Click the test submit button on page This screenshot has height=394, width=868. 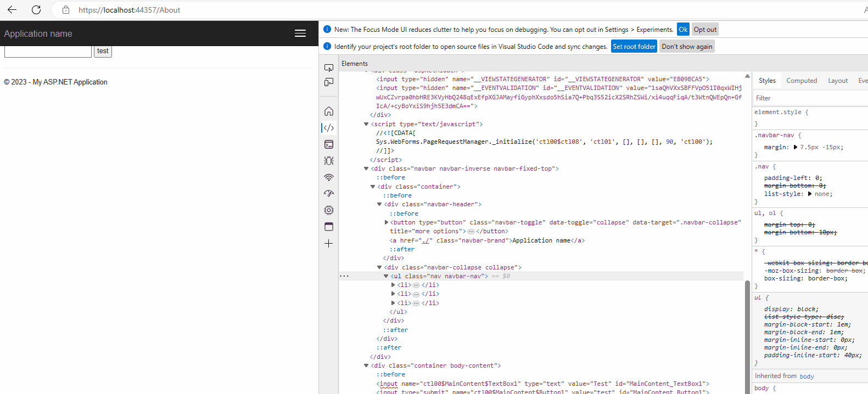pyautogui.click(x=103, y=51)
